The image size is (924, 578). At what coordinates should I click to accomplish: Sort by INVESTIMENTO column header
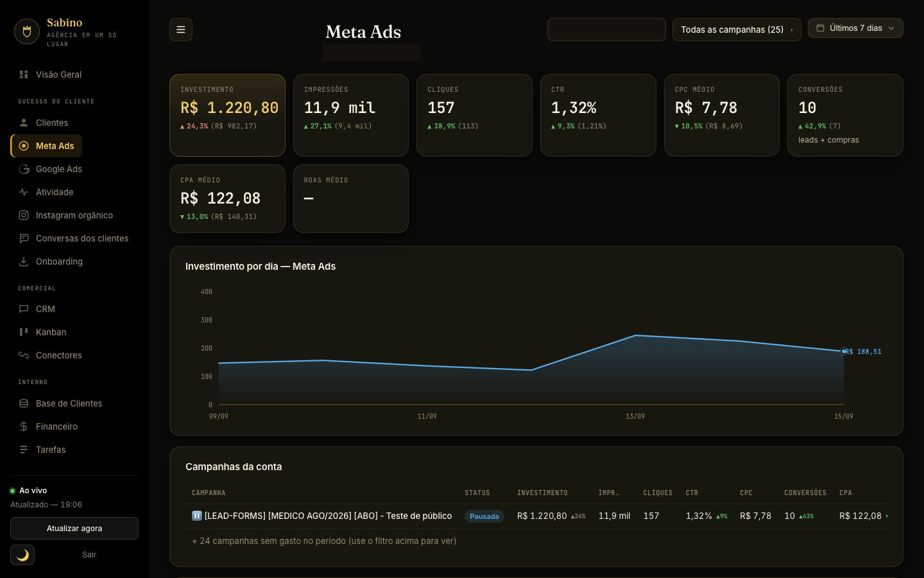[x=542, y=493]
